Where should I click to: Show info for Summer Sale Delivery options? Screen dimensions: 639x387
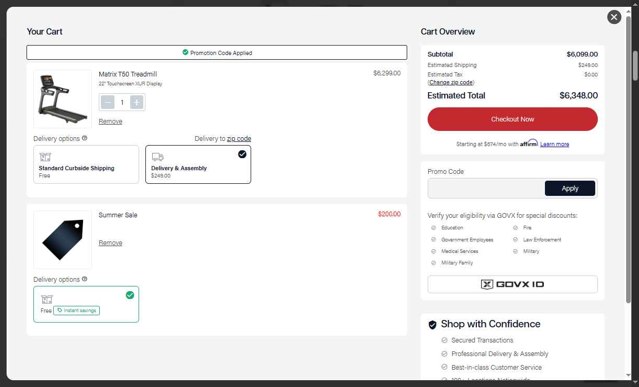point(84,279)
